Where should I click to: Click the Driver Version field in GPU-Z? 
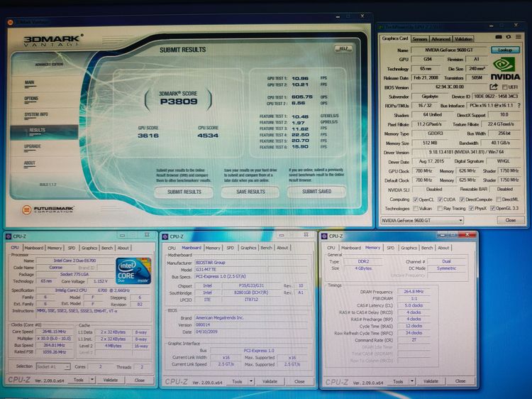(466, 152)
